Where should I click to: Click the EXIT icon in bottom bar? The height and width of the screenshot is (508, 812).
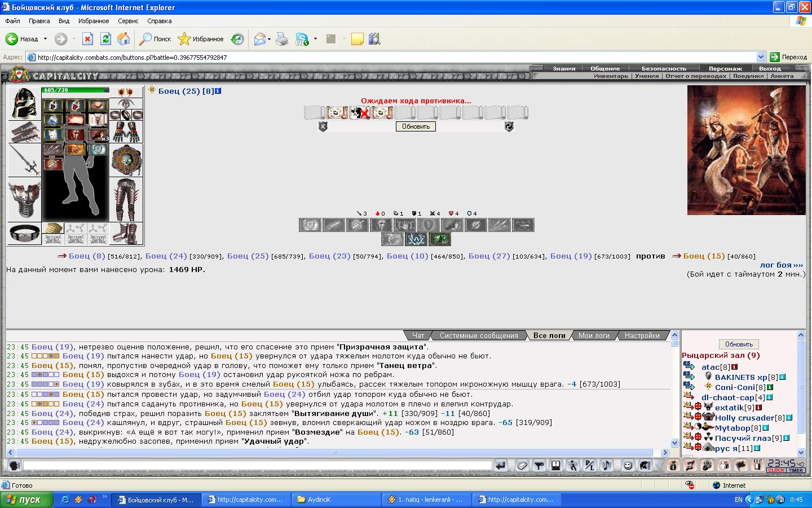tap(758, 466)
